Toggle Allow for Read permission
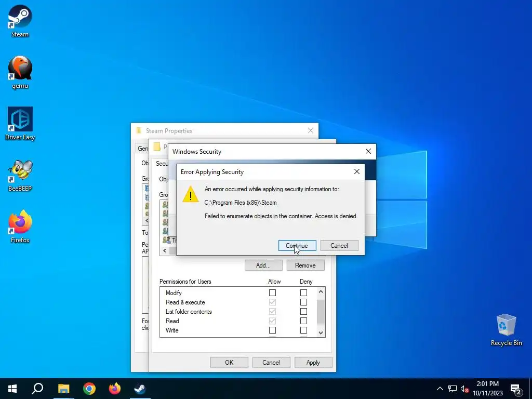Image resolution: width=532 pixels, height=399 pixels. click(x=272, y=321)
